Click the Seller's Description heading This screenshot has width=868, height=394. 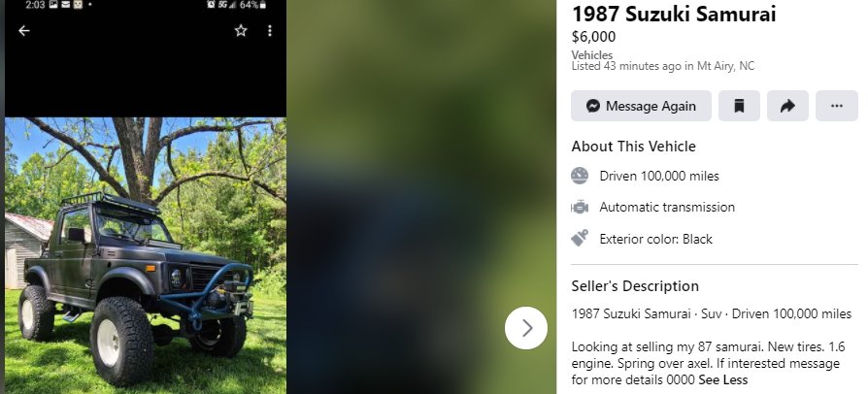pos(635,286)
